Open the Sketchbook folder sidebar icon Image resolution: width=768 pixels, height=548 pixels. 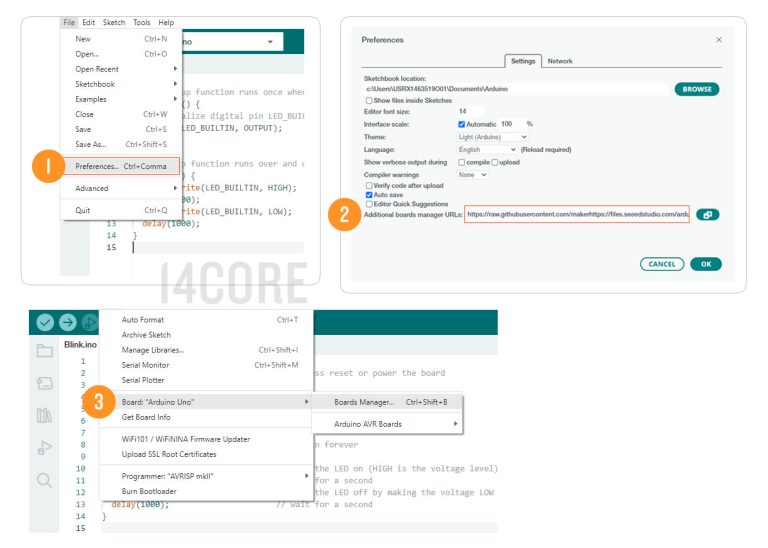click(44, 351)
